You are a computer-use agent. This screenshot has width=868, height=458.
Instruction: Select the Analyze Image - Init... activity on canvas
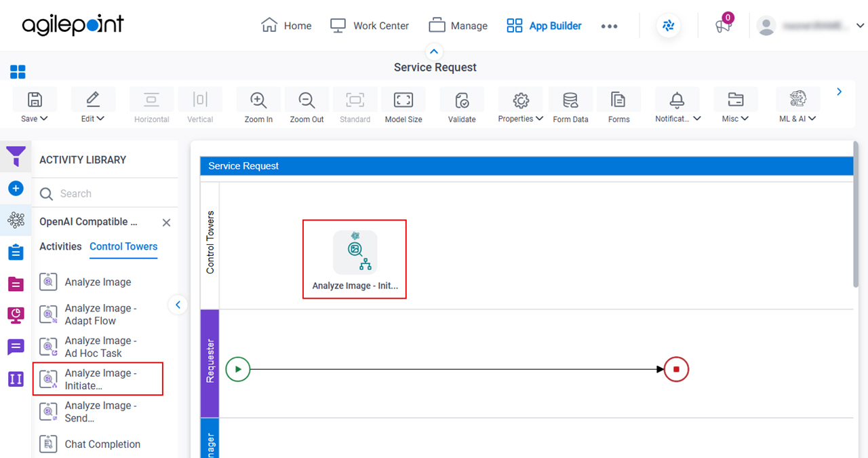click(x=355, y=259)
